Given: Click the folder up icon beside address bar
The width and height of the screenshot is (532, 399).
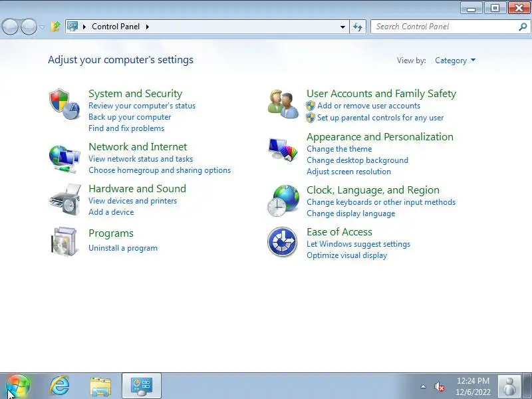Looking at the screenshot, I should [x=55, y=27].
